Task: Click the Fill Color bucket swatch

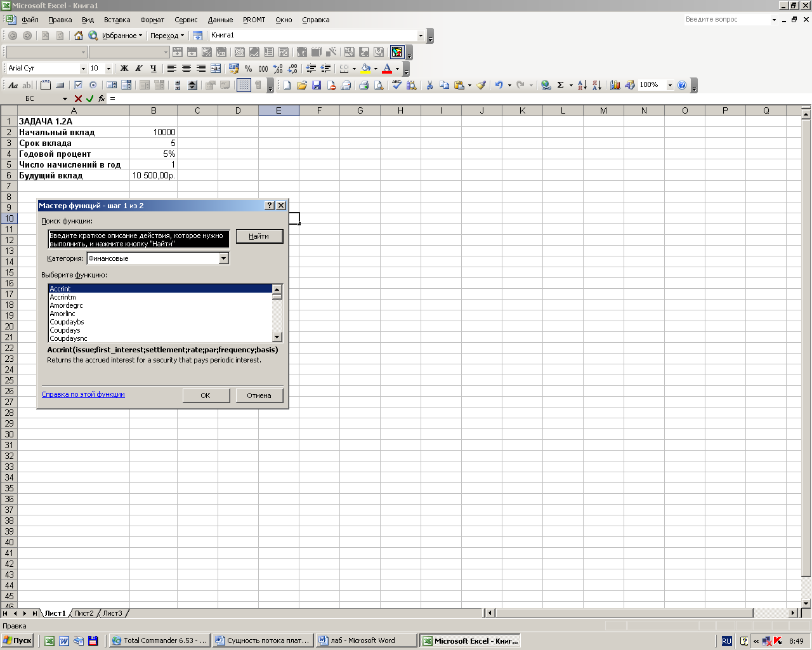Action: (365, 69)
